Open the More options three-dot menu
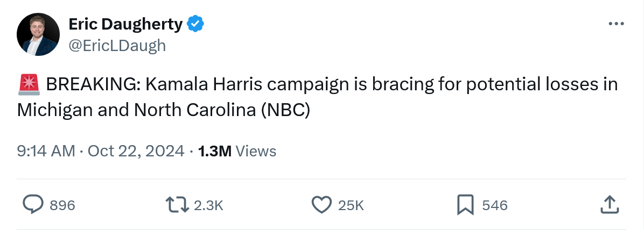 click(x=616, y=24)
